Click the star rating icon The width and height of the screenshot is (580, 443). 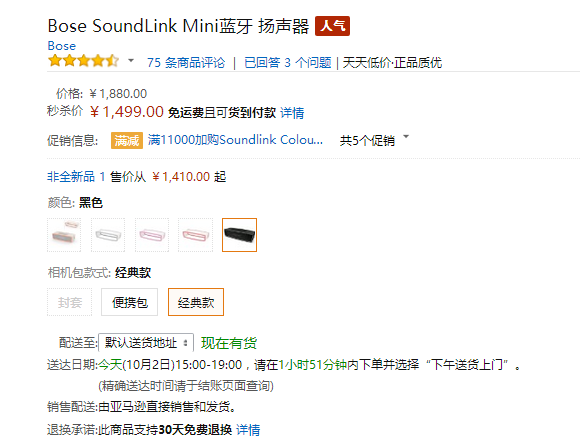point(84,61)
